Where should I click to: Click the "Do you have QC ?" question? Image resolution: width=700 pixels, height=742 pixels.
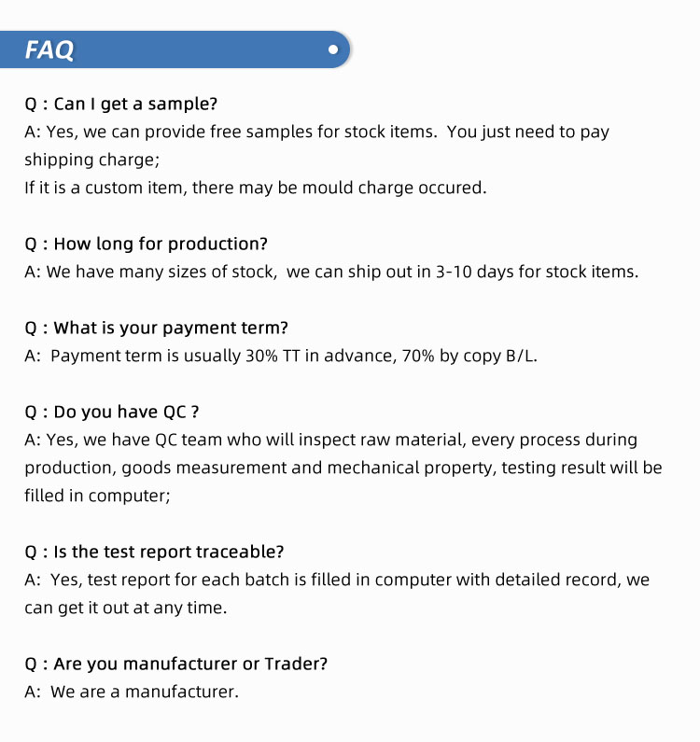click(x=112, y=412)
